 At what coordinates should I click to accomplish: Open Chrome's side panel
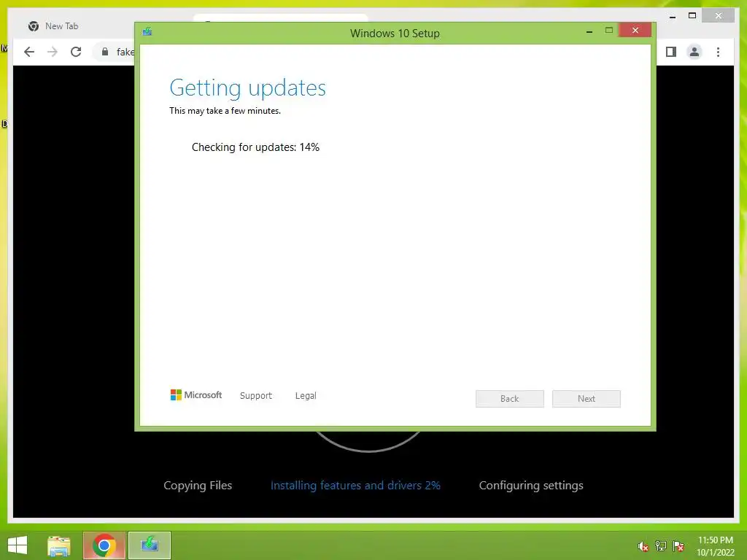pos(671,52)
